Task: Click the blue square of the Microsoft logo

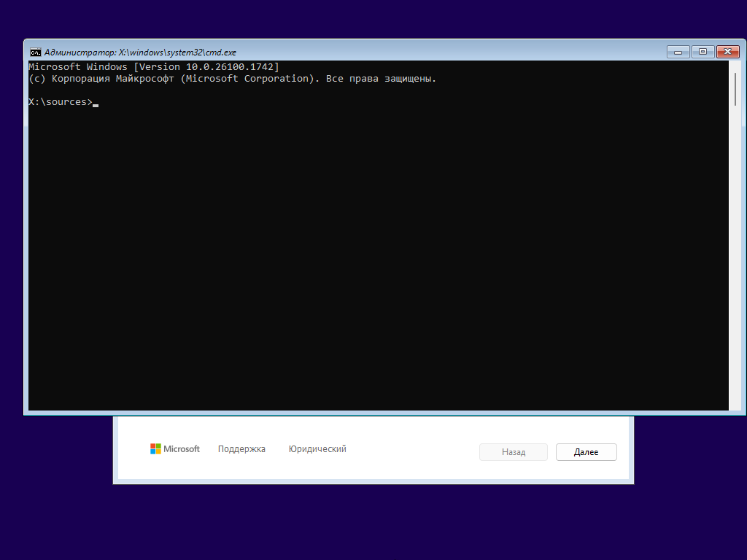Action: pos(152,452)
